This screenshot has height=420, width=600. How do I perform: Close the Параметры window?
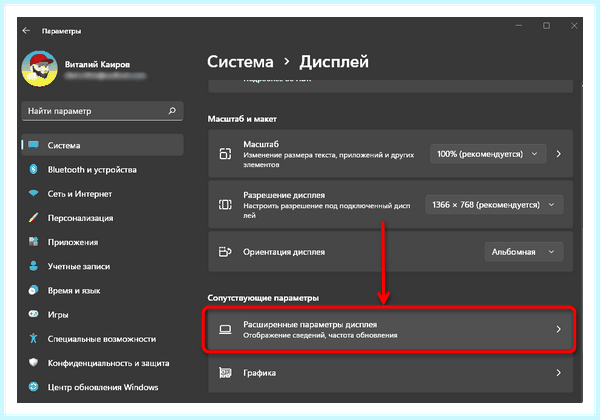574,26
